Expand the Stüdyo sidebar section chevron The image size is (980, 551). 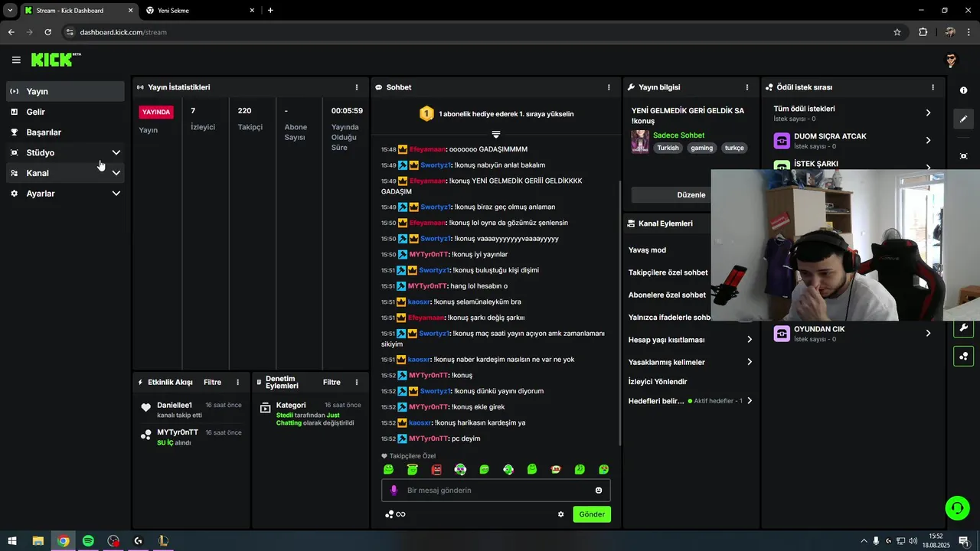(116, 153)
